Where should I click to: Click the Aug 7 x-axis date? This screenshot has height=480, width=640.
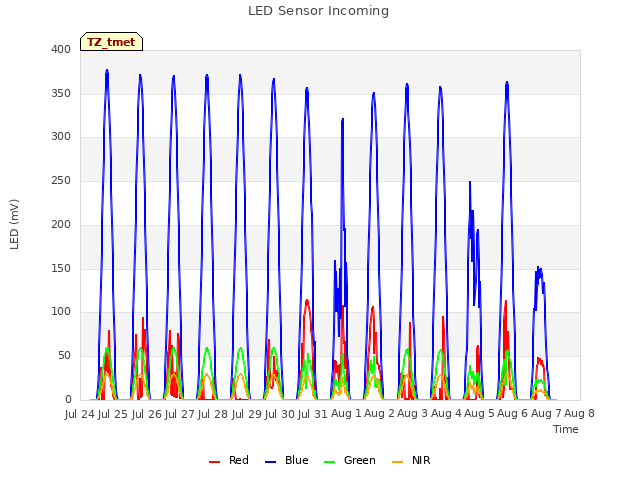pyautogui.click(x=546, y=414)
